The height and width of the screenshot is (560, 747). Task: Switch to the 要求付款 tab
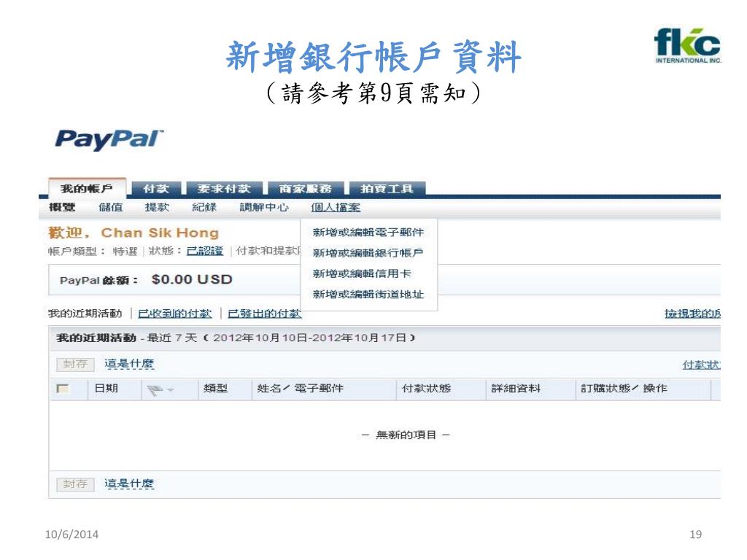coord(225,189)
